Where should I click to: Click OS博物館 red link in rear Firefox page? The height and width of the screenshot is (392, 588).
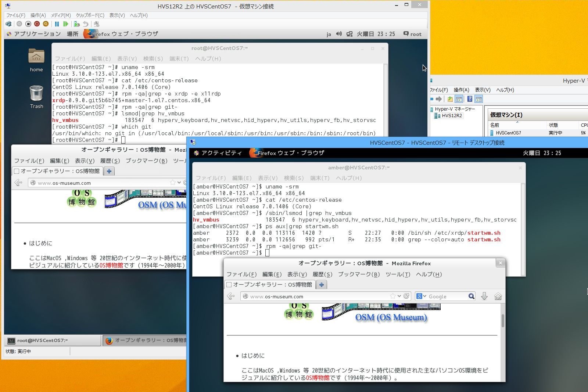pos(111,265)
